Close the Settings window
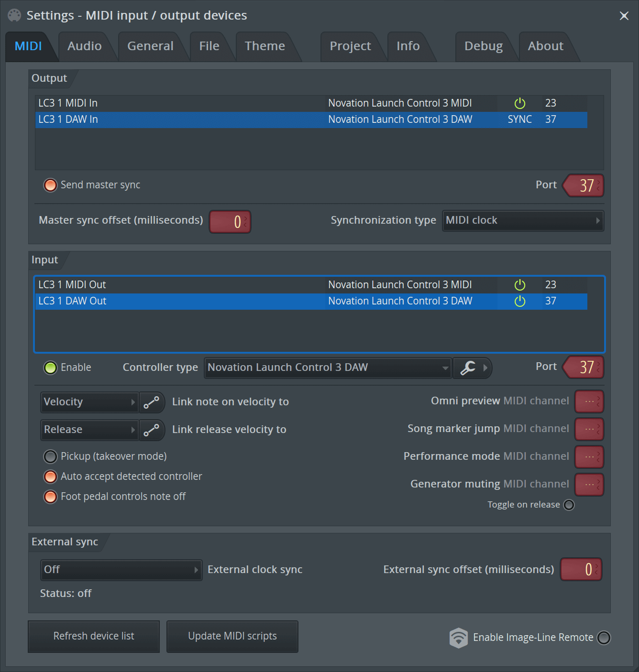 [x=624, y=16]
